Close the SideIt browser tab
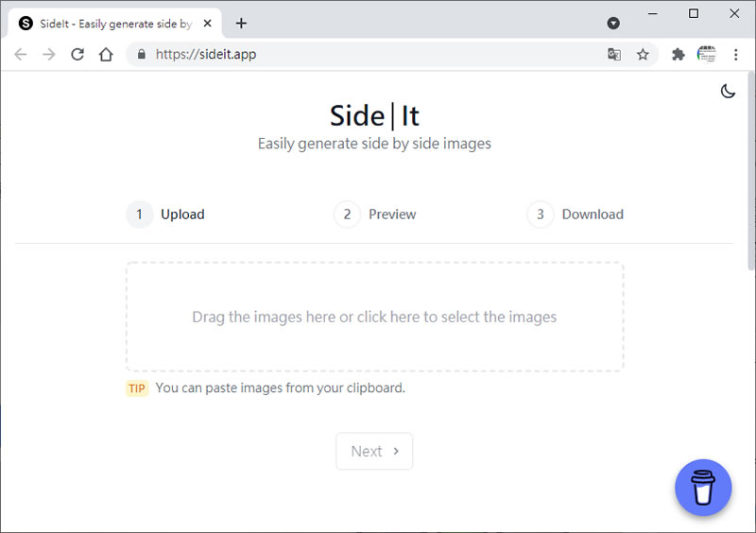The width and height of the screenshot is (756, 533). tap(205, 24)
